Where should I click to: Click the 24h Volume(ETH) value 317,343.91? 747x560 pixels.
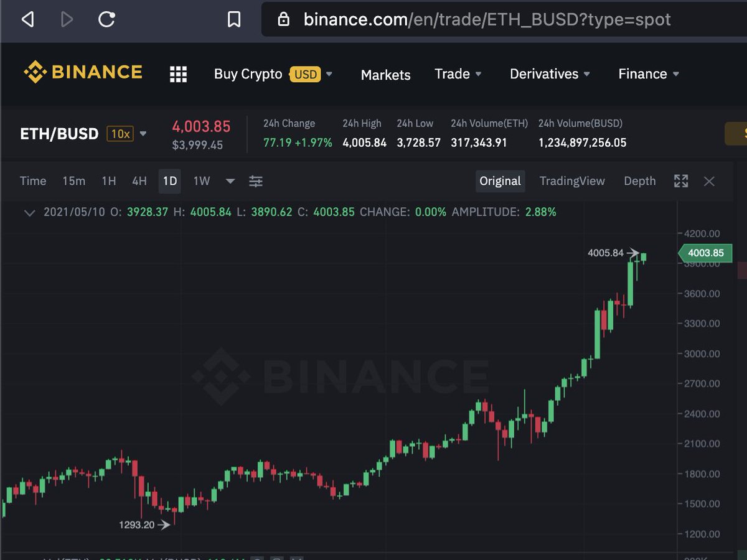point(479,142)
